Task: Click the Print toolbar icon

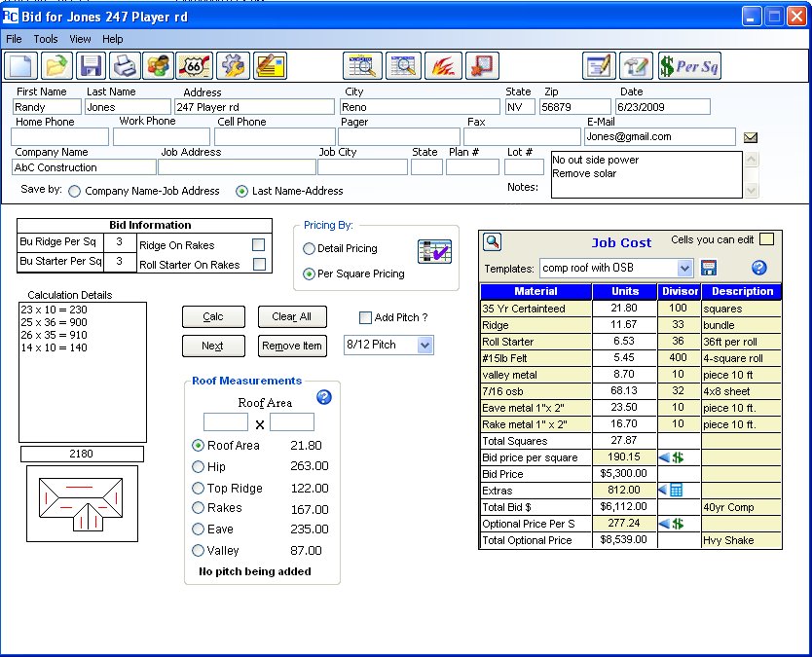Action: click(x=125, y=65)
